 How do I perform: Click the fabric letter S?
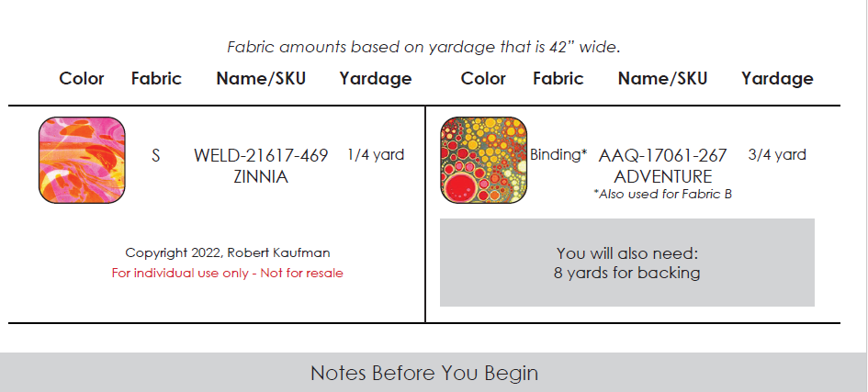156,156
